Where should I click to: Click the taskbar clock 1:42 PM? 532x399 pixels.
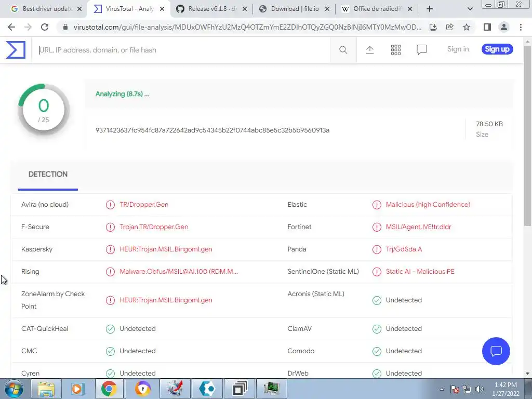point(506,385)
